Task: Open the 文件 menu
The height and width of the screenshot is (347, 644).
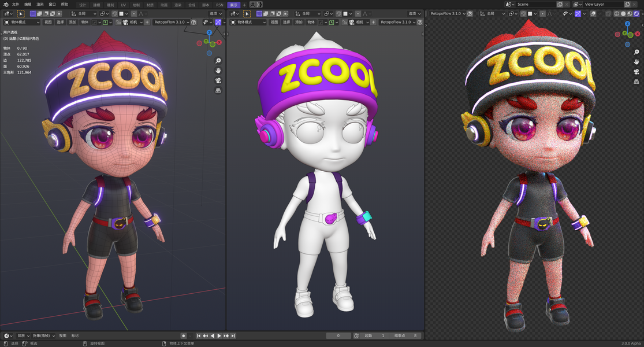Action: click(x=16, y=5)
